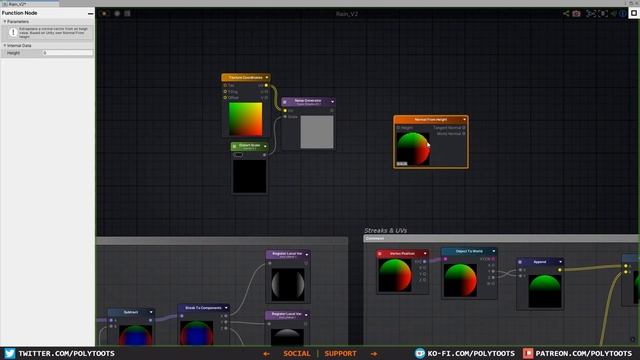Click the focus on selection icon
The height and width of the screenshot is (360, 640).
[x=591, y=13]
